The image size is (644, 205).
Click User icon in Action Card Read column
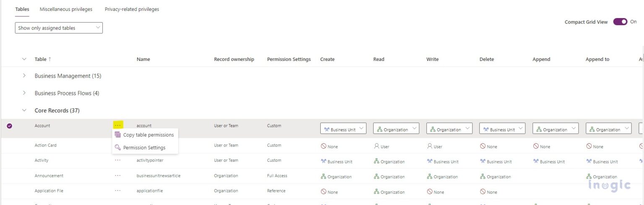coord(377,147)
